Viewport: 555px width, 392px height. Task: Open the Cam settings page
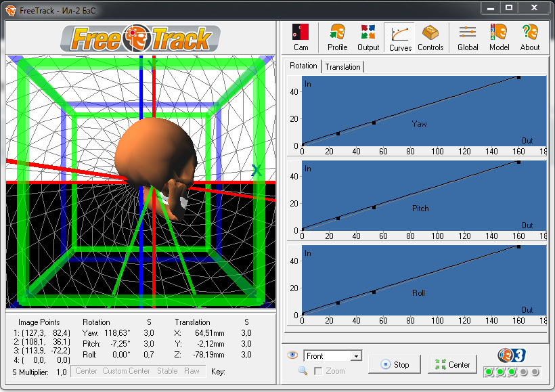pyautogui.click(x=301, y=37)
